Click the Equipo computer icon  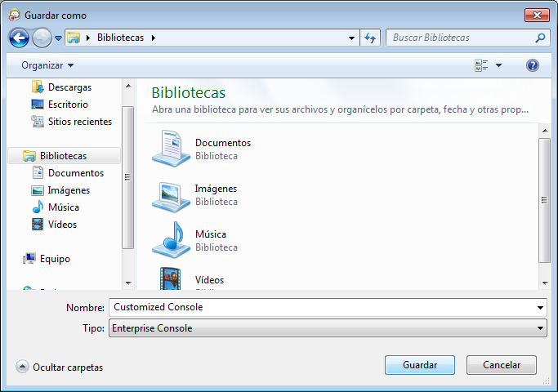pos(29,259)
